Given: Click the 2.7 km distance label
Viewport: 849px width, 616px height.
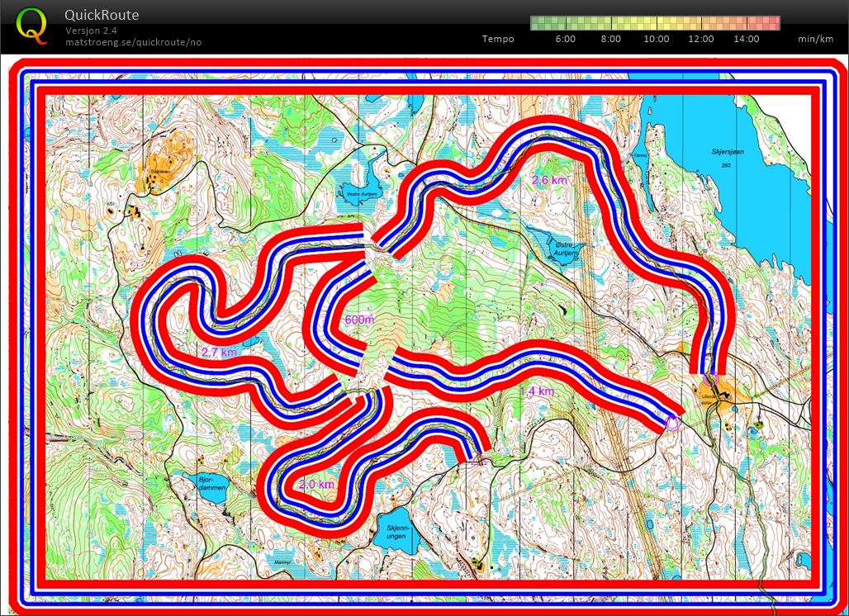Looking at the screenshot, I should [219, 353].
